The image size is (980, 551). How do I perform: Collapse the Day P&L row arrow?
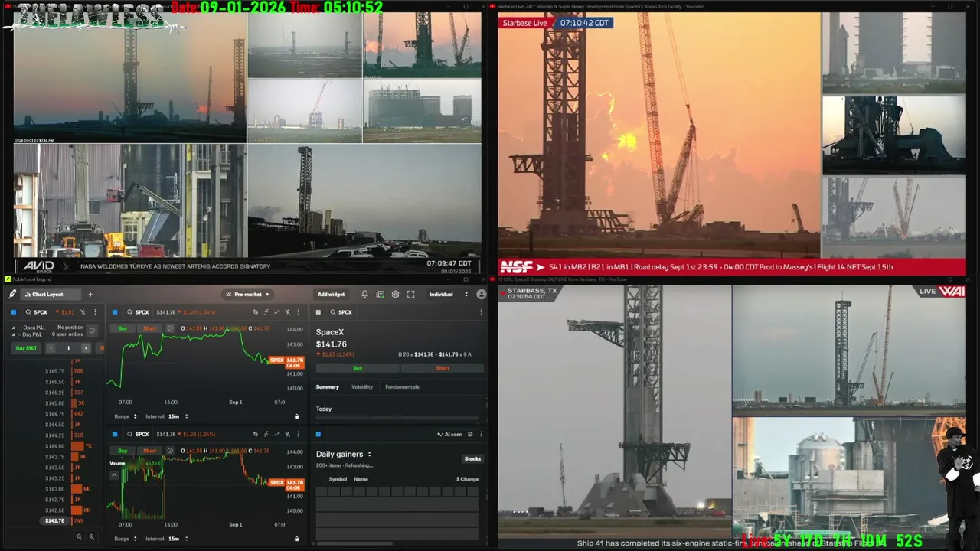pyautogui.click(x=13, y=334)
